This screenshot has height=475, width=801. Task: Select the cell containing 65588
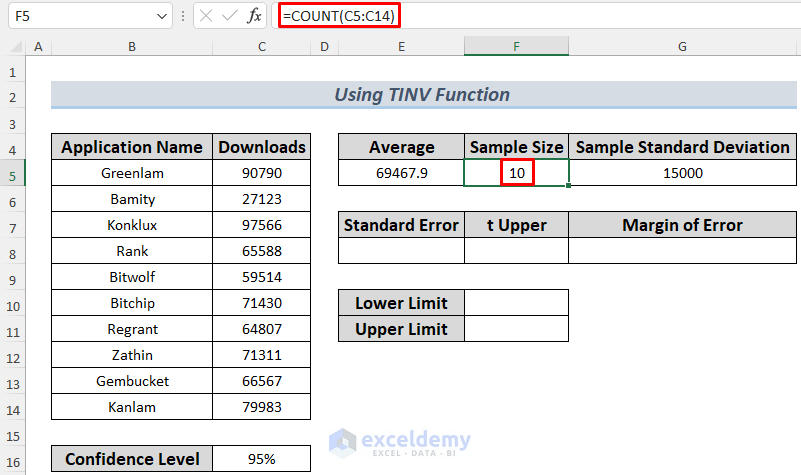point(262,251)
